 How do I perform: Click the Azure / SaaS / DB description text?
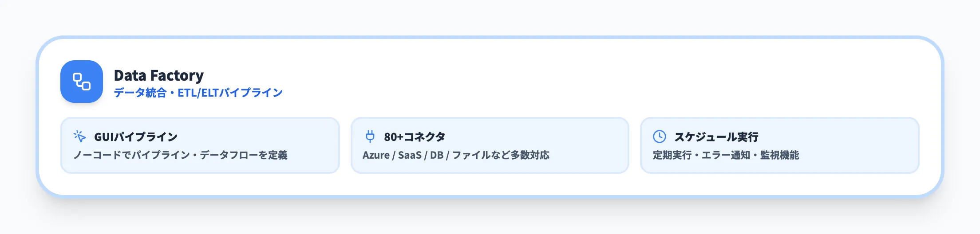(x=404, y=155)
